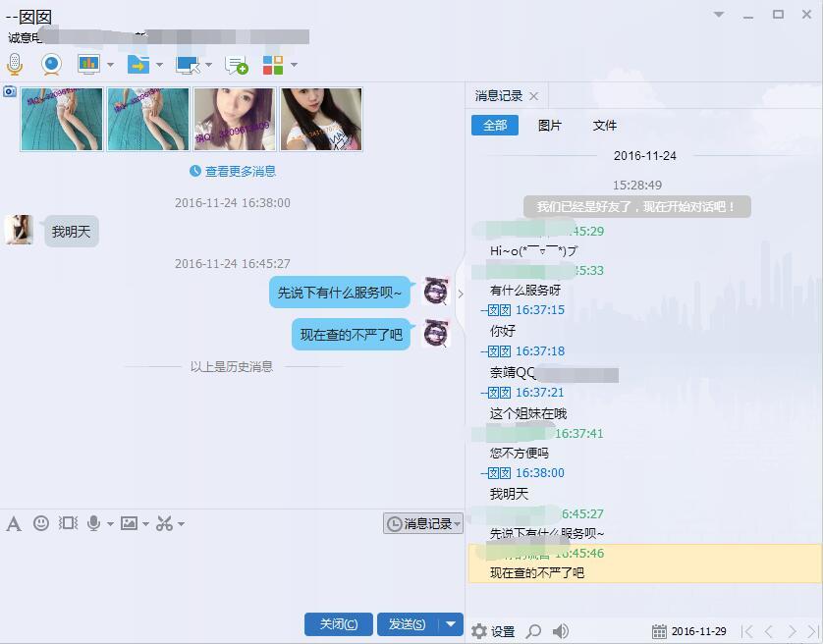Expand send picture dropdown arrow

click(145, 524)
